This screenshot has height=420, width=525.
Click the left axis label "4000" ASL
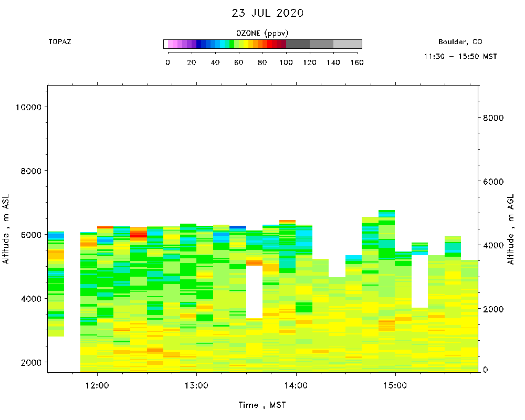pyautogui.click(x=31, y=299)
